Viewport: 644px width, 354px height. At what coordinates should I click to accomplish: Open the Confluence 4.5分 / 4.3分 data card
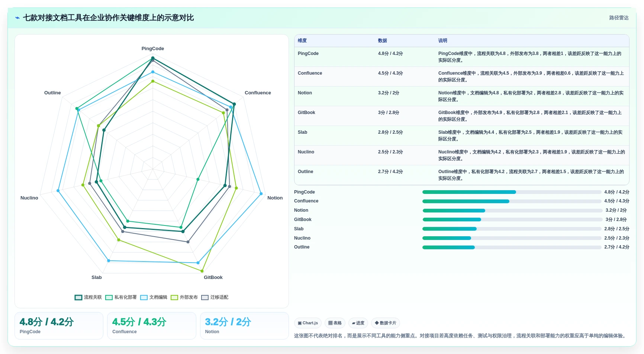[152, 326]
